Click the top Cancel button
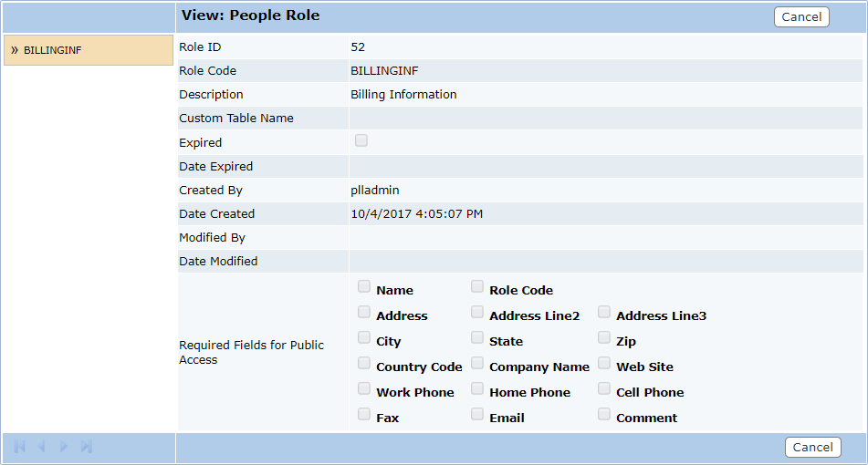 click(801, 16)
